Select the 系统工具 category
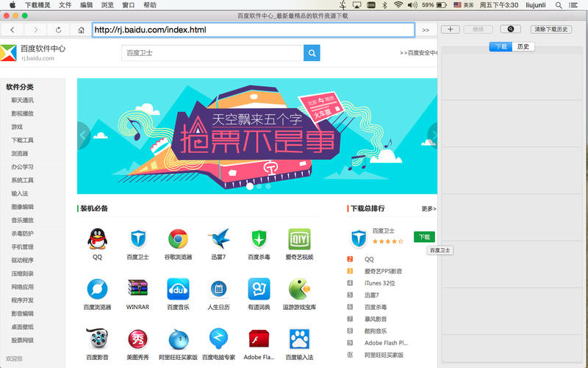This screenshot has height=368, width=588. (23, 180)
